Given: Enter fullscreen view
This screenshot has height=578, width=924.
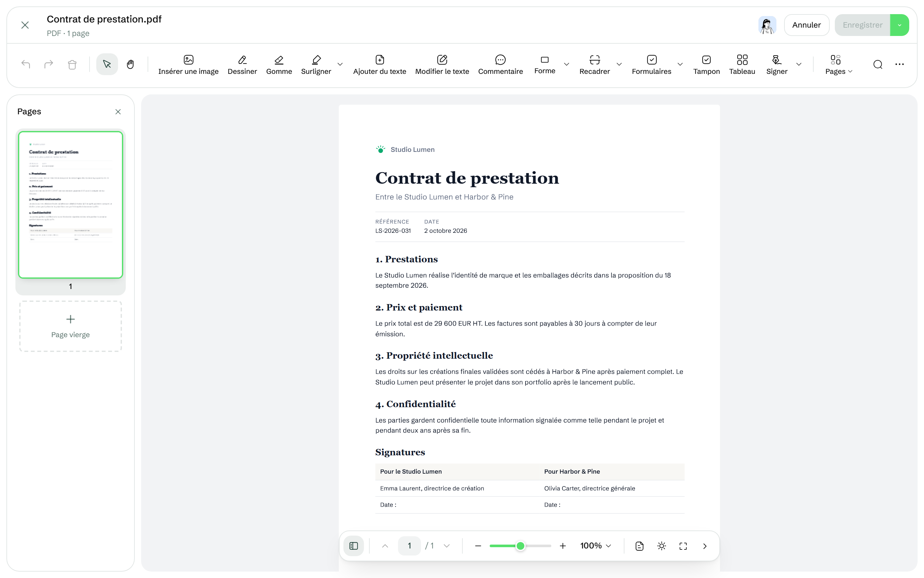Looking at the screenshot, I should point(683,546).
